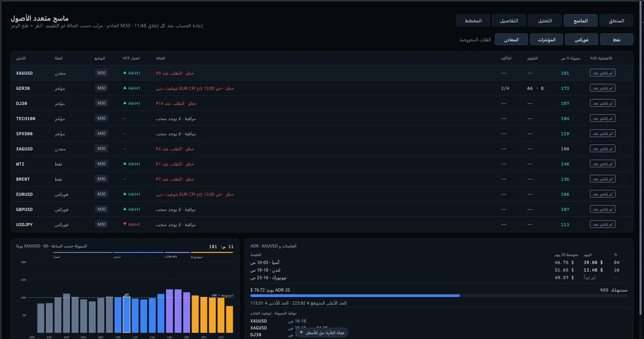Sort by the التقييم column header
644x339 pixels.
(x=533, y=58)
